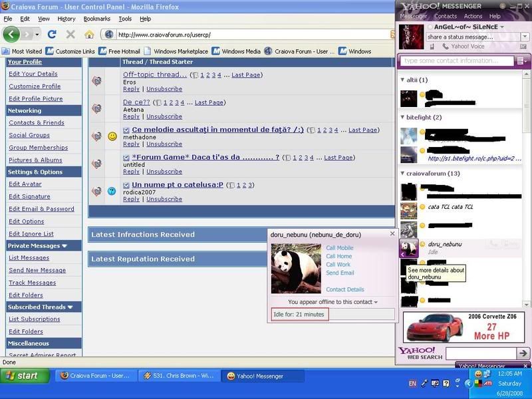The width and height of the screenshot is (532, 399).
Task: Switch to the '531. Chris Brown' taskbar window
Action: 179,376
